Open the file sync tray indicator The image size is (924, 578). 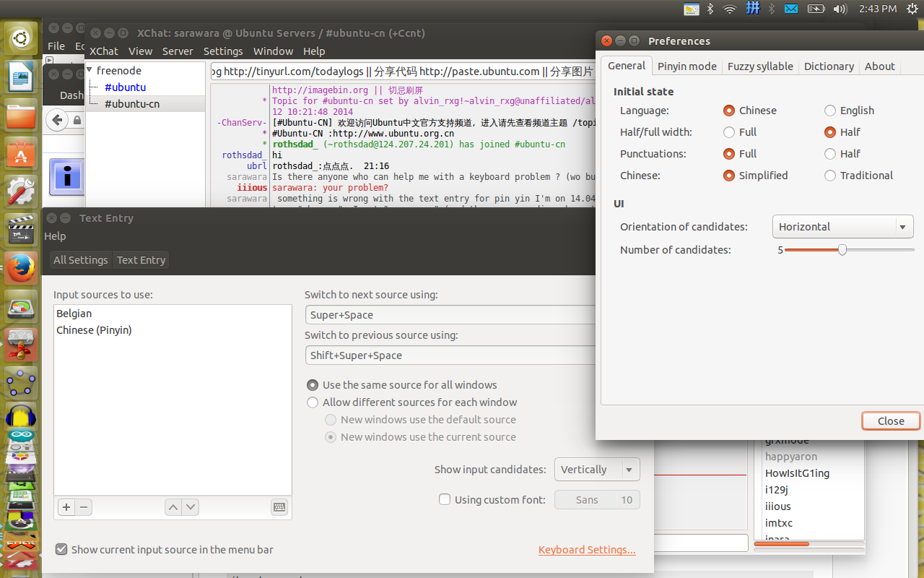[692, 9]
